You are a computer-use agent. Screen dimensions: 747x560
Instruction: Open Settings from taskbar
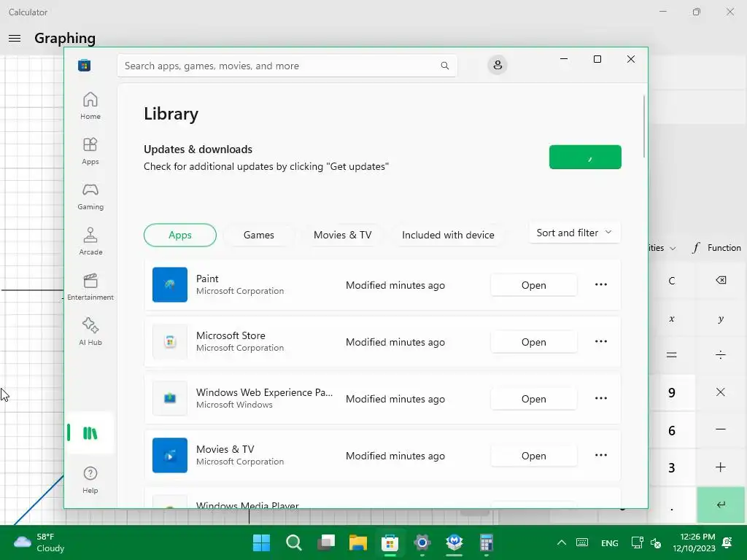(422, 542)
